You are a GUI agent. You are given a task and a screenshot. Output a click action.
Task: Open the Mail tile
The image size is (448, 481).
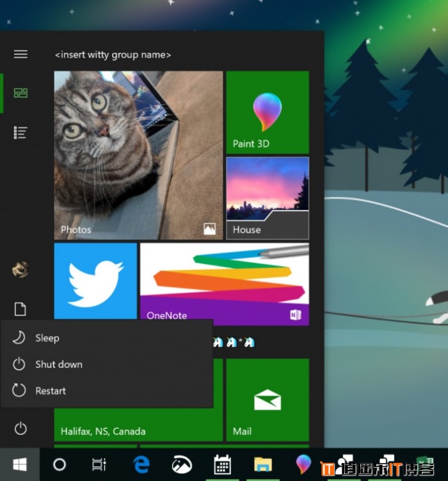click(268, 400)
